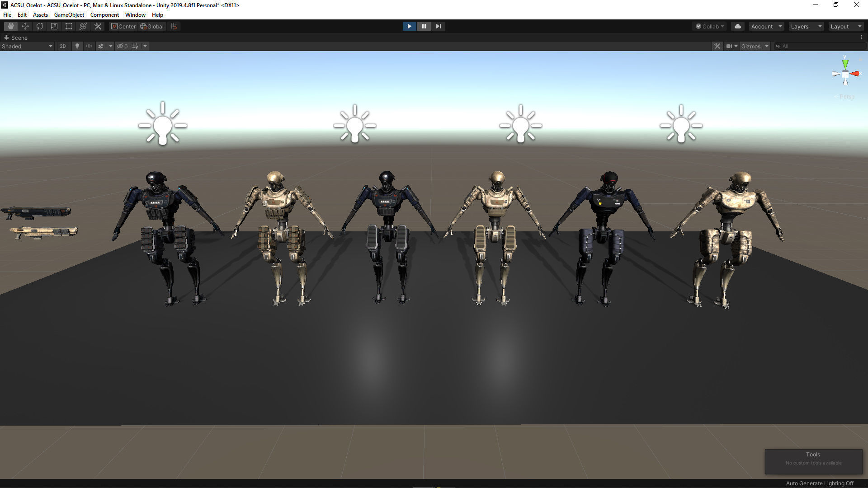The image size is (868, 488).
Task: Select the Scale tool
Action: pyautogui.click(x=54, y=26)
